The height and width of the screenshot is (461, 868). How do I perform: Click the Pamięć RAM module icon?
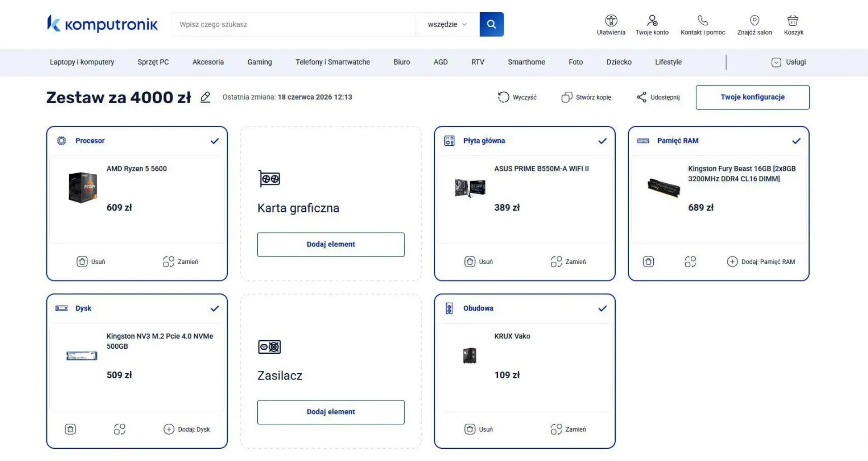coord(643,141)
